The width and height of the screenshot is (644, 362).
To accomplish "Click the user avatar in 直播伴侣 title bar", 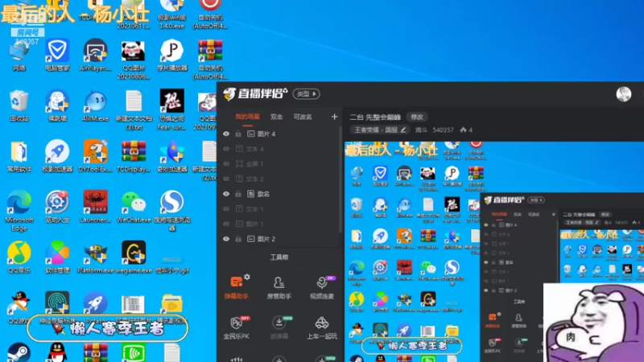I will coord(623,94).
